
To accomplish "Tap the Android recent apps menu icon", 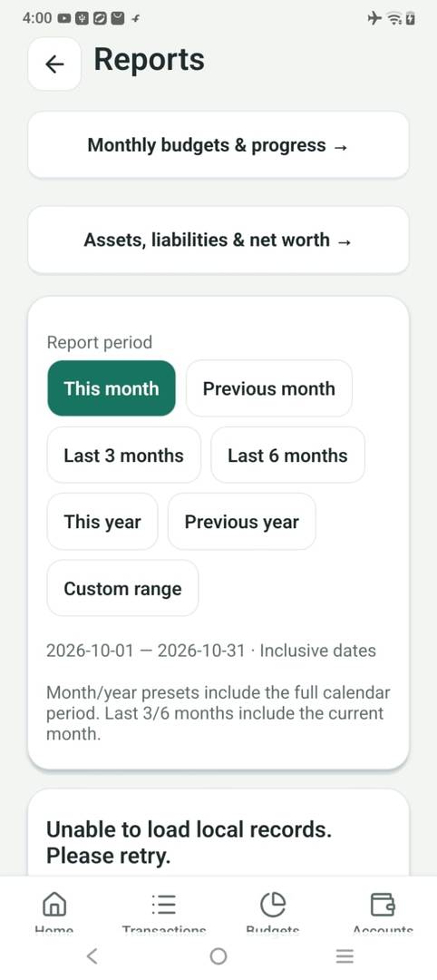I will pos(345,955).
